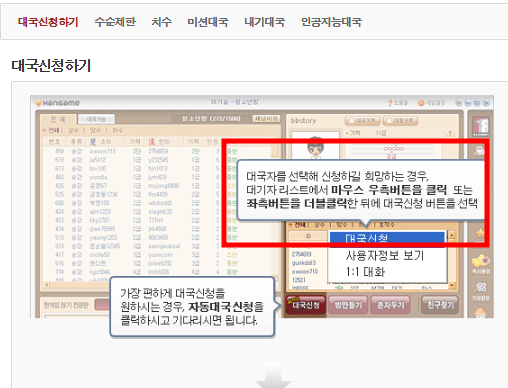Go to the 미션대국 tab
The image size is (508, 388).
[208, 22]
